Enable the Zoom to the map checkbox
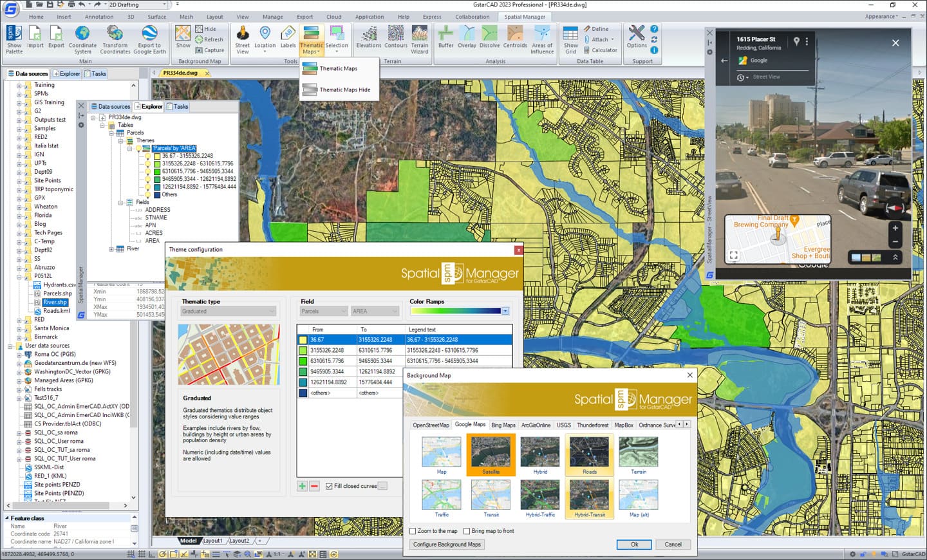Screen dimensions: 927x560 pyautogui.click(x=413, y=531)
